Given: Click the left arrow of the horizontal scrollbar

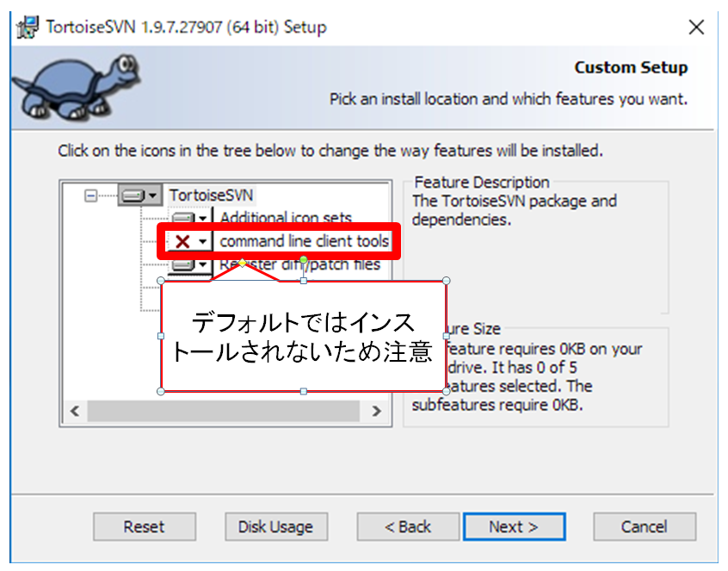Looking at the screenshot, I should pyautogui.click(x=72, y=412).
